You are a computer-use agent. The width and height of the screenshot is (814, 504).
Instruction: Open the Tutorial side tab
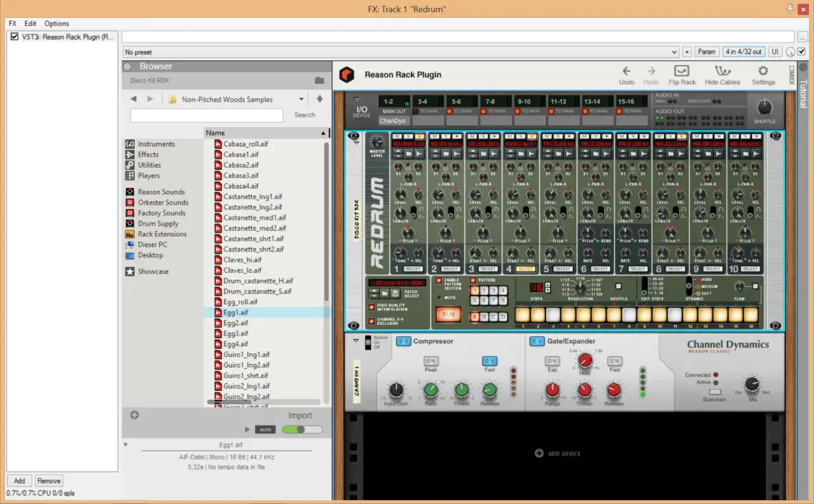click(x=803, y=94)
